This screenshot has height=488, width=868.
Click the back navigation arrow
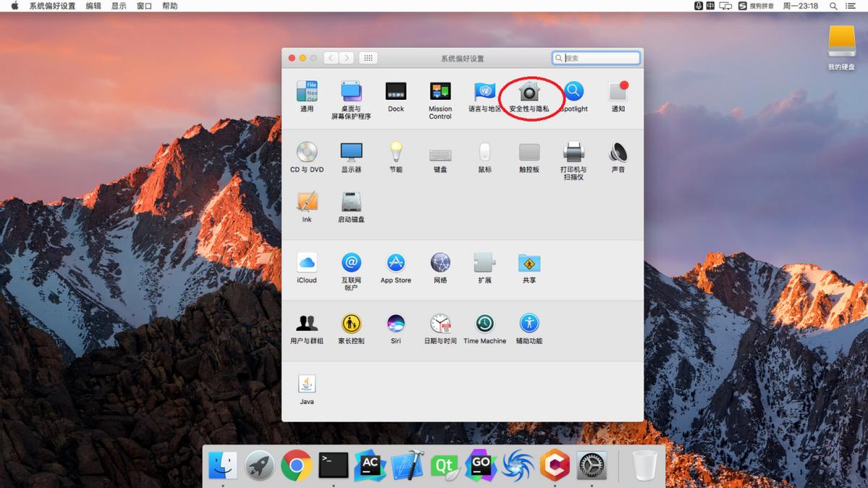(331, 58)
